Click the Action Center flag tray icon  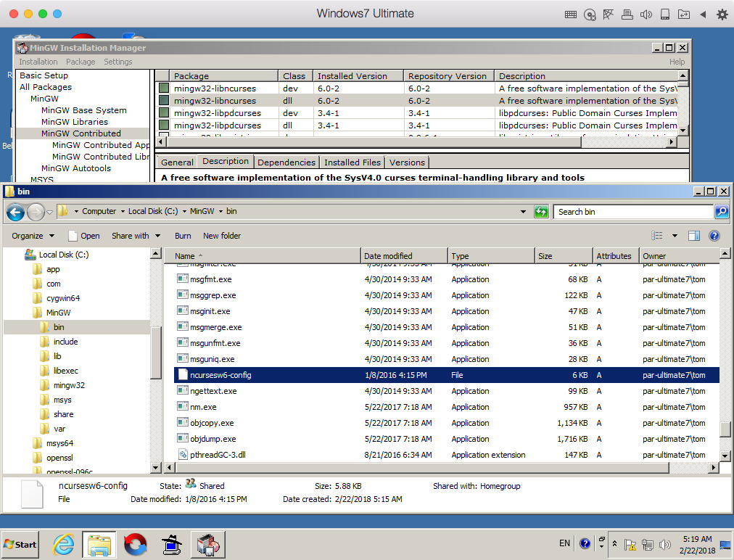630,545
